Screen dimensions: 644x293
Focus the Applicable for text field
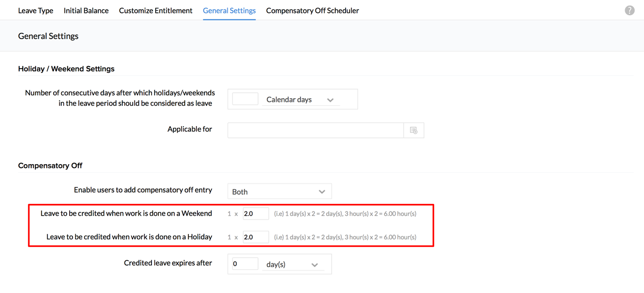click(x=315, y=130)
